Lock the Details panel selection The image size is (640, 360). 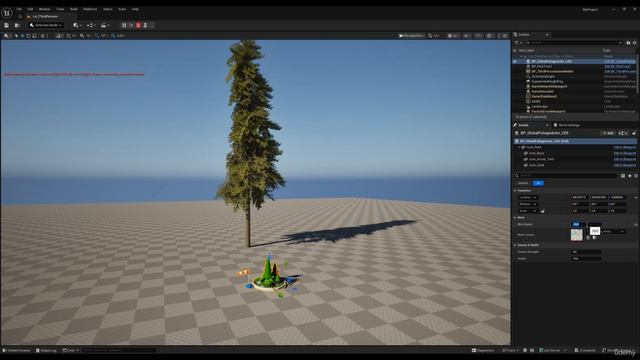(x=634, y=133)
